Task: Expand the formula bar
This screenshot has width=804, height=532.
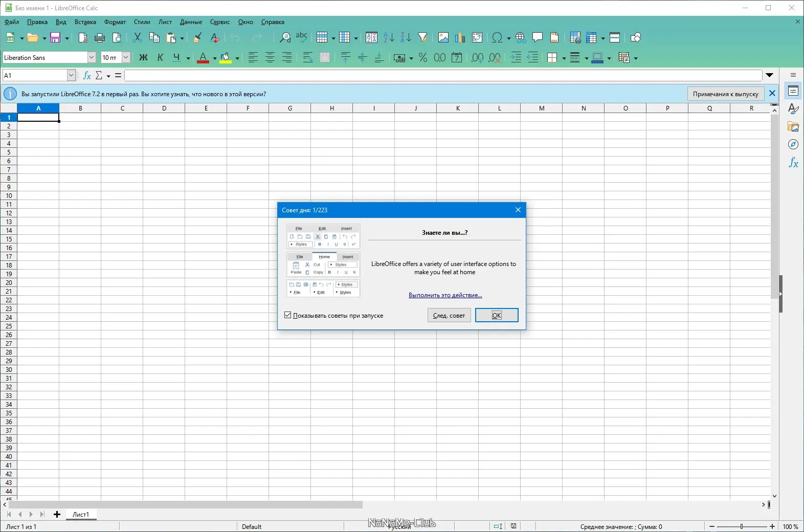Action: tap(770, 76)
